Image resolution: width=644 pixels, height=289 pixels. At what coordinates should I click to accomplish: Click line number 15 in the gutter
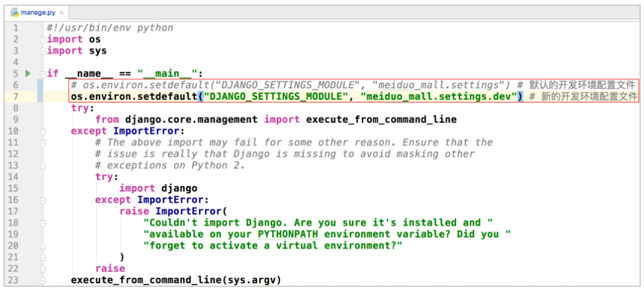[x=13, y=188]
